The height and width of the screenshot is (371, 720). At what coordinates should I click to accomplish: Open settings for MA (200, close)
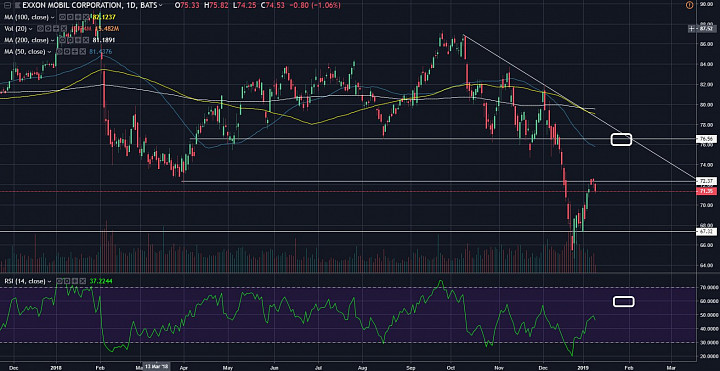[70, 40]
